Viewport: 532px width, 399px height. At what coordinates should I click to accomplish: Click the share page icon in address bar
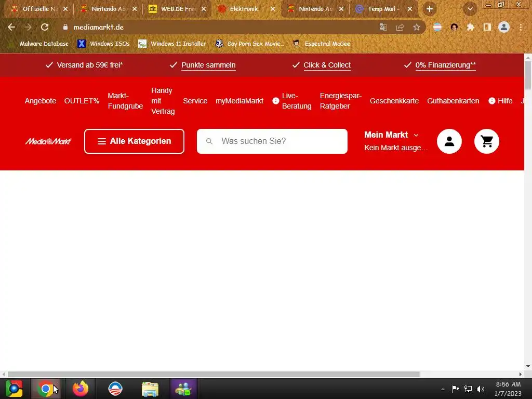click(400, 27)
